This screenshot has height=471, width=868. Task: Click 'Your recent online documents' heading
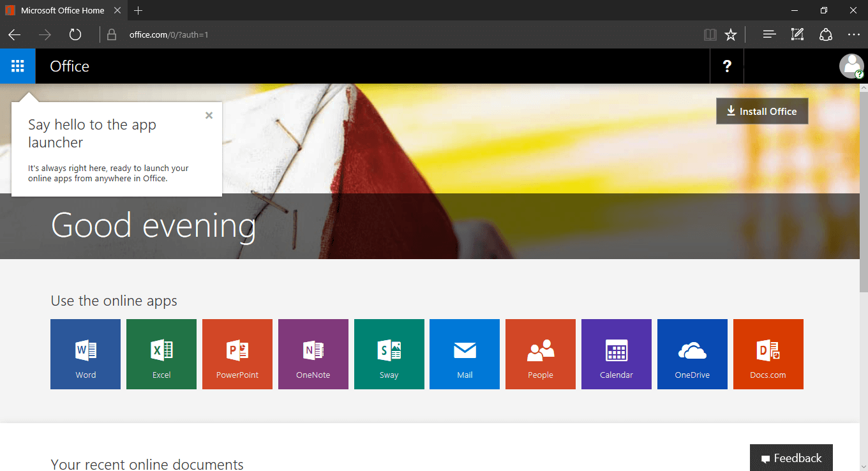coord(147,464)
